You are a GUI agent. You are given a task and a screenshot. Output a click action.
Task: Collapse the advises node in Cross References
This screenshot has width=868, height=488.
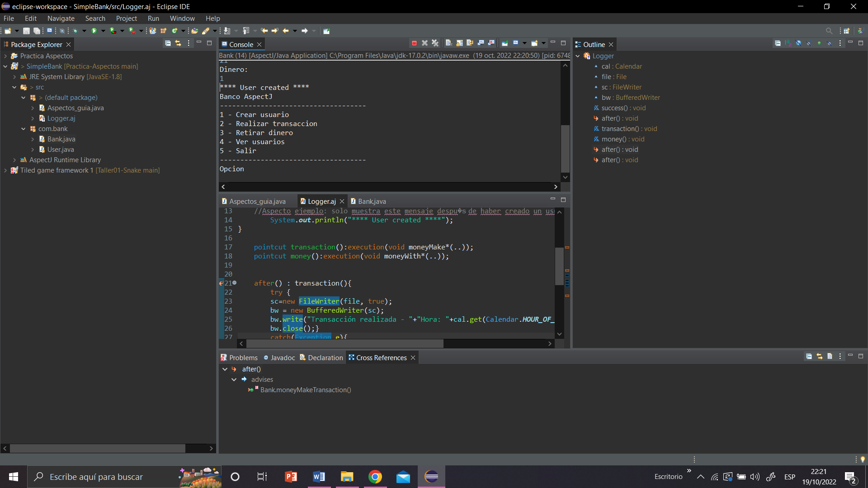pos(234,379)
